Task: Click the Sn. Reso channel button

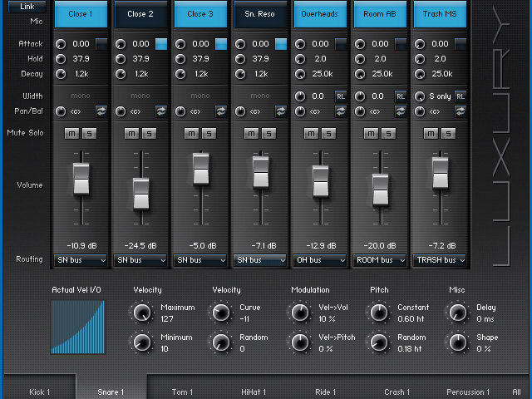Action: (260, 14)
